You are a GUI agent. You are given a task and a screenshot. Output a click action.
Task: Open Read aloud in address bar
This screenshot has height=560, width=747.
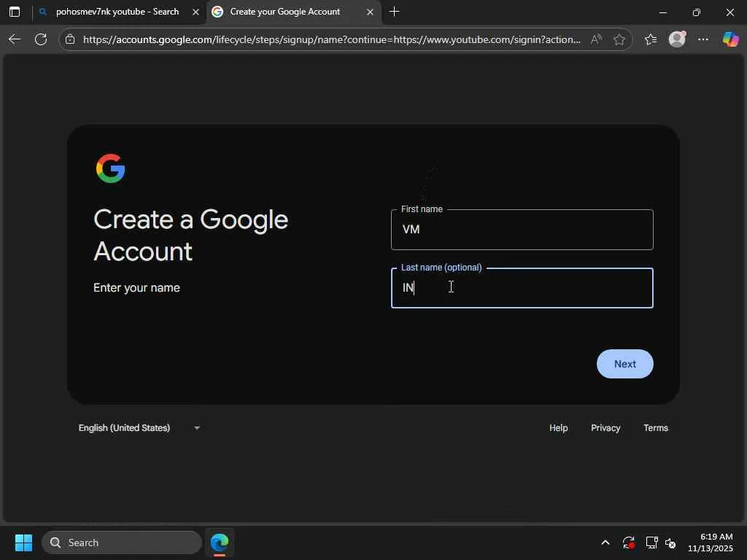596,39
